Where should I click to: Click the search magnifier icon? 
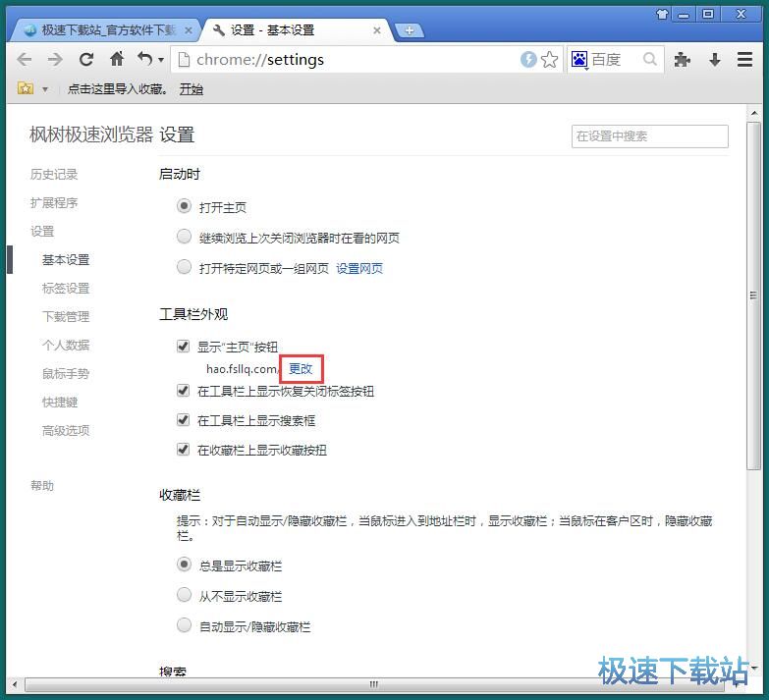coord(649,60)
